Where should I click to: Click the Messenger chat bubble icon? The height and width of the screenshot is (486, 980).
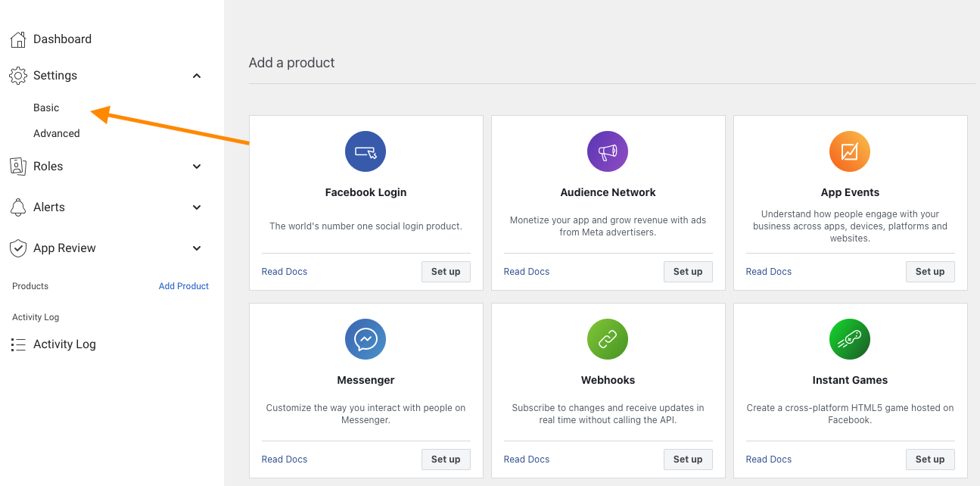pos(366,339)
